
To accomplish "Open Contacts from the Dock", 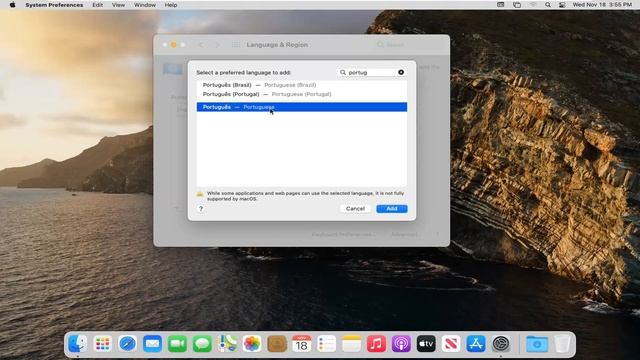I will (x=277, y=344).
